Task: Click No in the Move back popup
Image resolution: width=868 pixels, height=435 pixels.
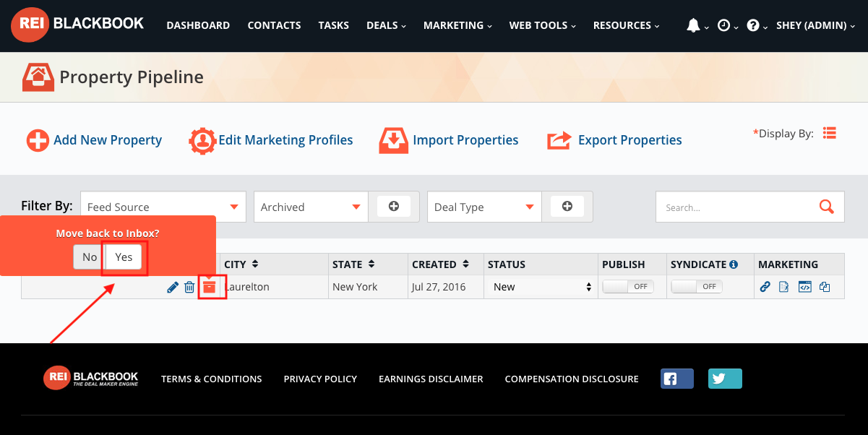Action: pos(90,257)
